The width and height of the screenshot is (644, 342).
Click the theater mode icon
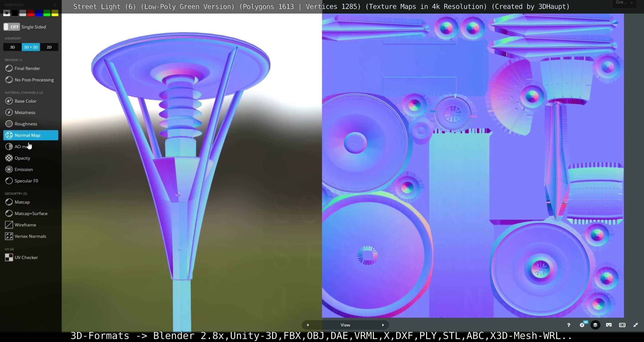pos(622,325)
